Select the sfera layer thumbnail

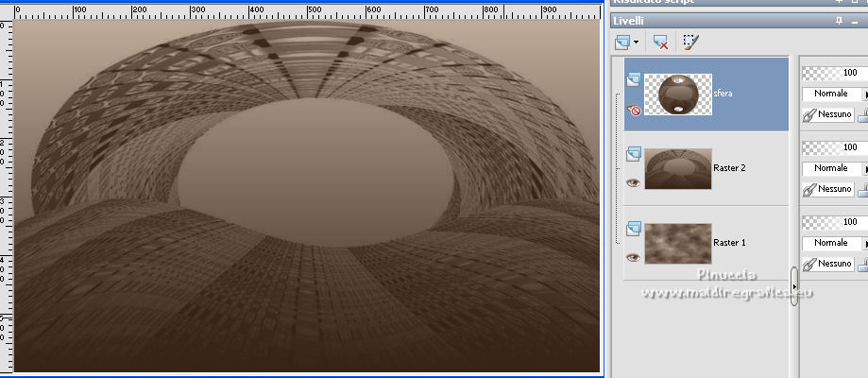[678, 94]
